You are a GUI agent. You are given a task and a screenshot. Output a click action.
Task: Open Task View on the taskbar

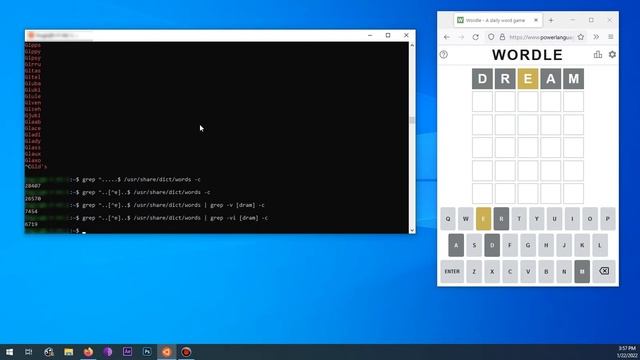pos(29,352)
